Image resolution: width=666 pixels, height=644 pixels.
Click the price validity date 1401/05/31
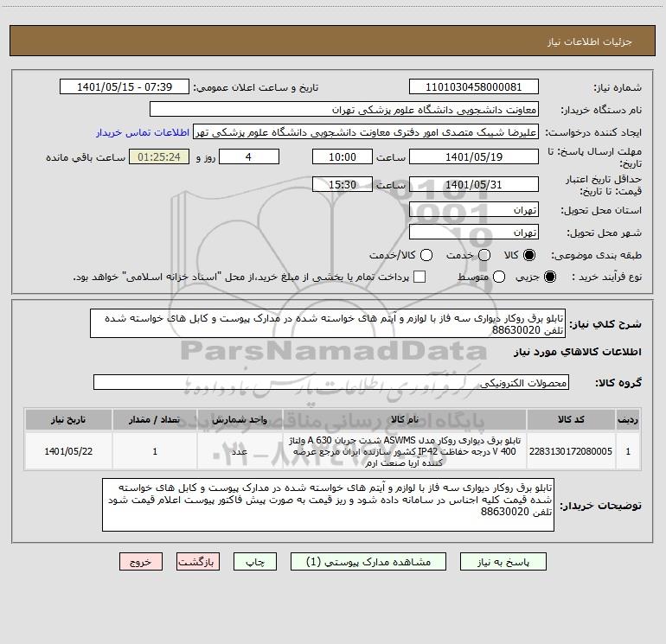(474, 184)
